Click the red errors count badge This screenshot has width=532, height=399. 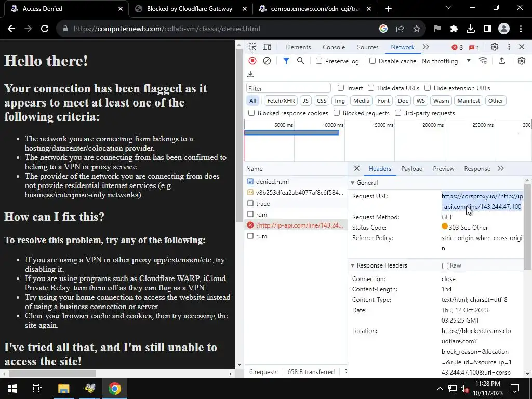pyautogui.click(x=457, y=47)
